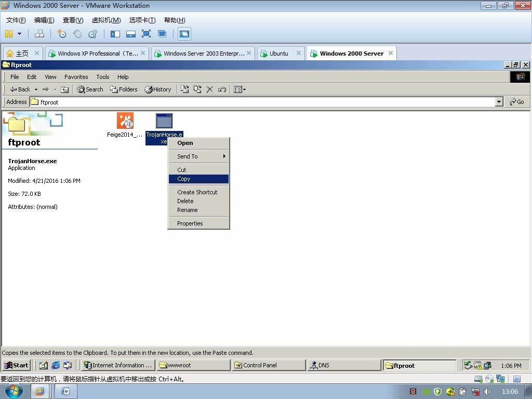Click the Move To icon in toolbar
The width and height of the screenshot is (532, 399).
[x=184, y=89]
